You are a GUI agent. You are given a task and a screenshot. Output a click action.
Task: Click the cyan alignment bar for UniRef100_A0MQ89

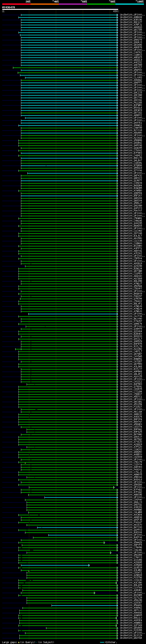click(55, 565)
